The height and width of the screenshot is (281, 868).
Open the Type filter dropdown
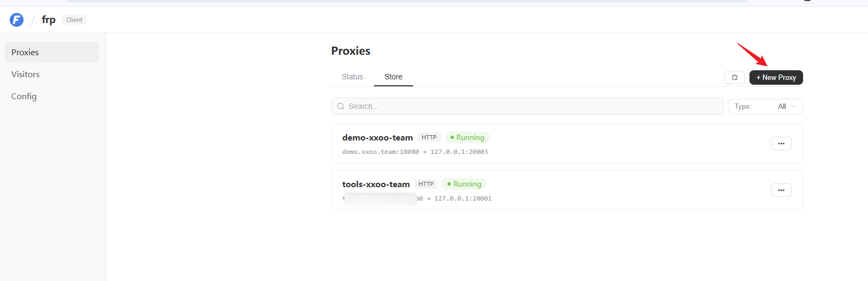[x=765, y=106]
